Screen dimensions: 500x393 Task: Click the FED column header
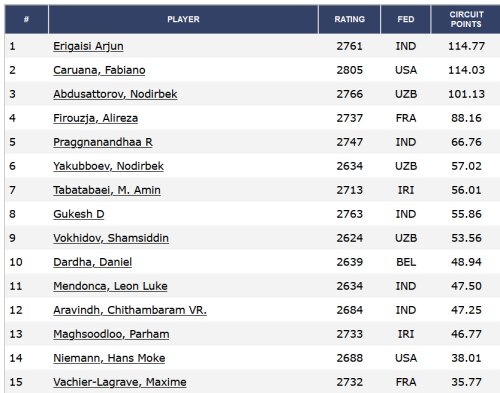pyautogui.click(x=406, y=19)
